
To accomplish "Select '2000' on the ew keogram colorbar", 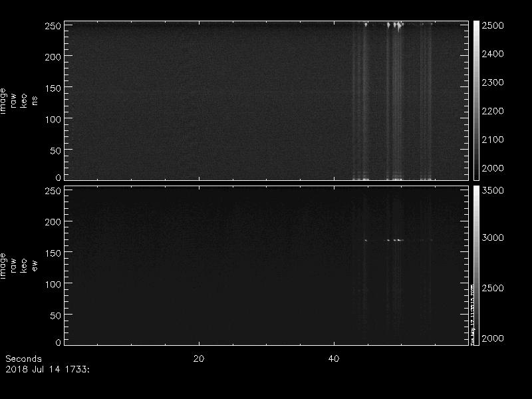I will (x=493, y=338).
